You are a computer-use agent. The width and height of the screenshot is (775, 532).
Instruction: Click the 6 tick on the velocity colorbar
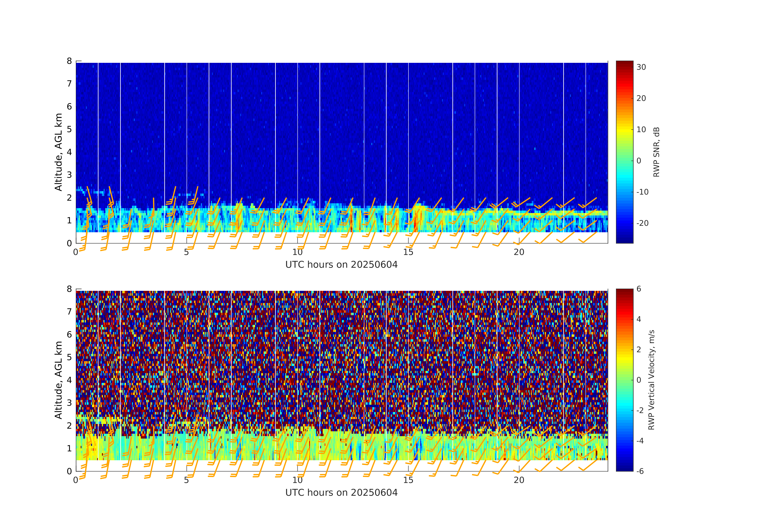(639, 289)
